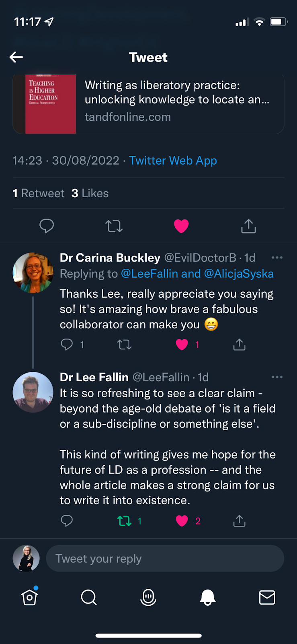View the 3 Likes list

coord(90,193)
